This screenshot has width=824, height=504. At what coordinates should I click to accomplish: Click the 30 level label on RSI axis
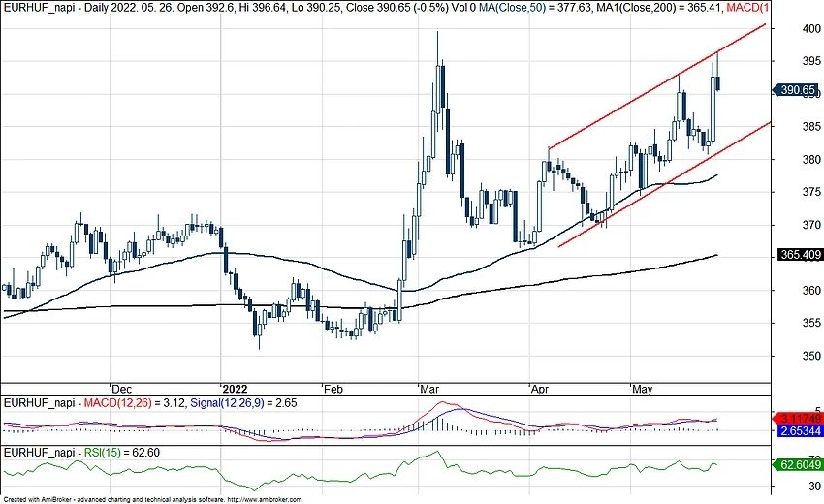pyautogui.click(x=814, y=487)
